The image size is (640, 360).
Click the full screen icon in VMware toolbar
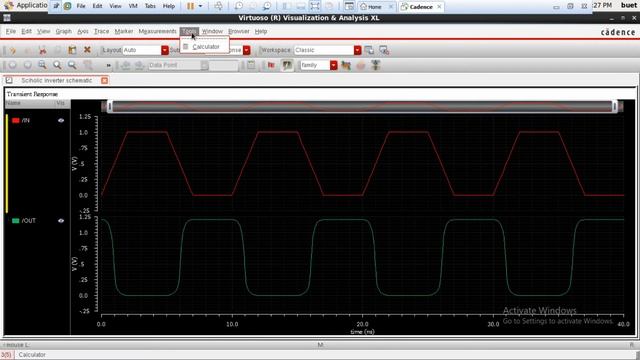click(315, 6)
